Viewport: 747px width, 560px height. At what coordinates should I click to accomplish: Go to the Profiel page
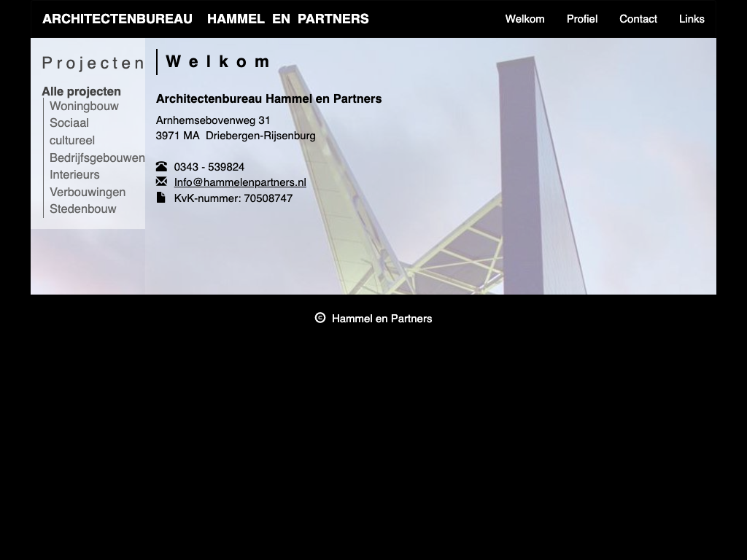[581, 19]
